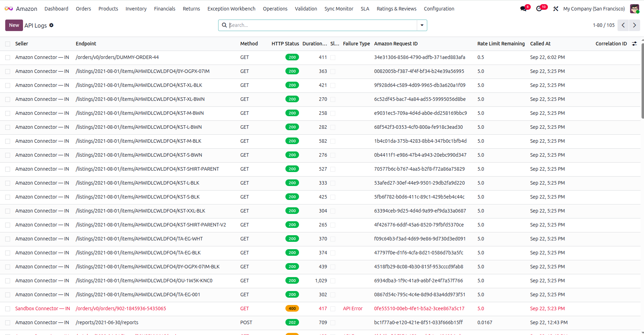This screenshot has width=644, height=335.
Task: Click the Sandbox Connector — IN seller cell
Action: 43,308
